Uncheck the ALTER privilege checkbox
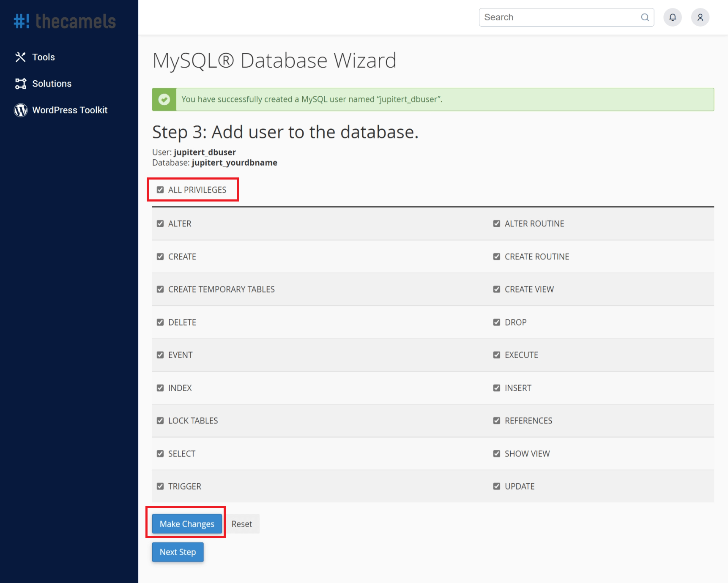 pyautogui.click(x=160, y=223)
